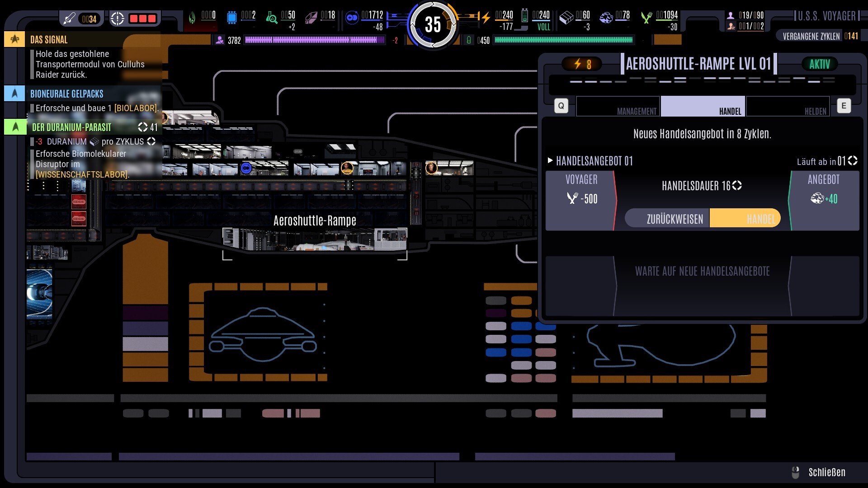Viewport: 868px width, 488px height.
Task: Click '[WISSENSCHAFTSLABOR]' link in quest text
Action: [x=82, y=174]
